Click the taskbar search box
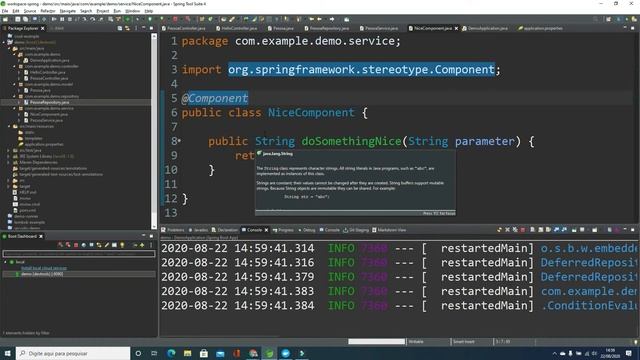The height and width of the screenshot is (360, 640). (73, 353)
